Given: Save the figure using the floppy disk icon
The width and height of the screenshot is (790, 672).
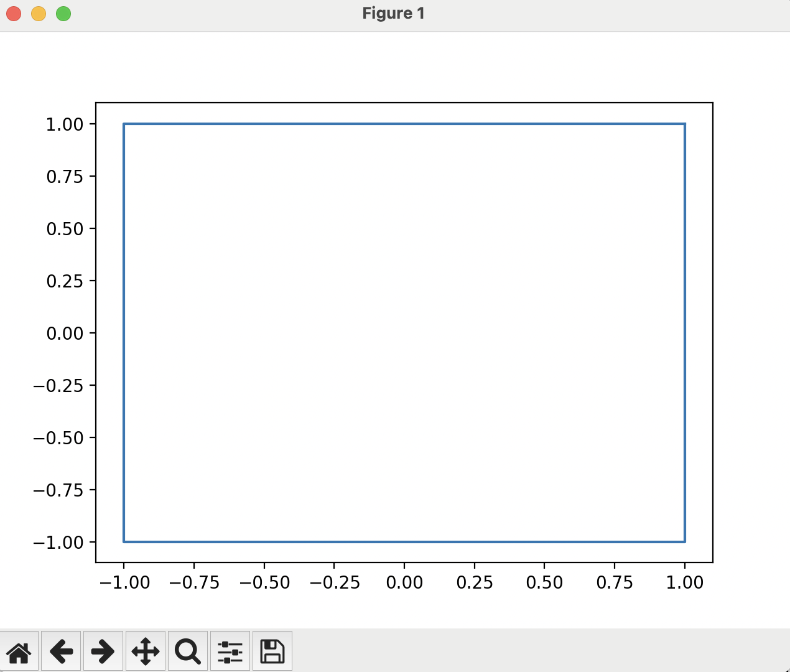Looking at the screenshot, I should tap(271, 650).
